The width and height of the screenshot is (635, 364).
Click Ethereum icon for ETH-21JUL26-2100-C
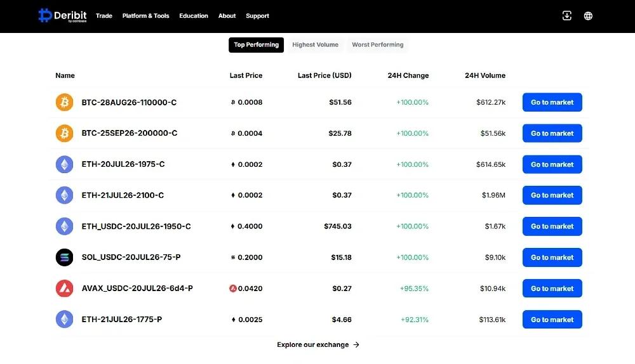coord(64,195)
